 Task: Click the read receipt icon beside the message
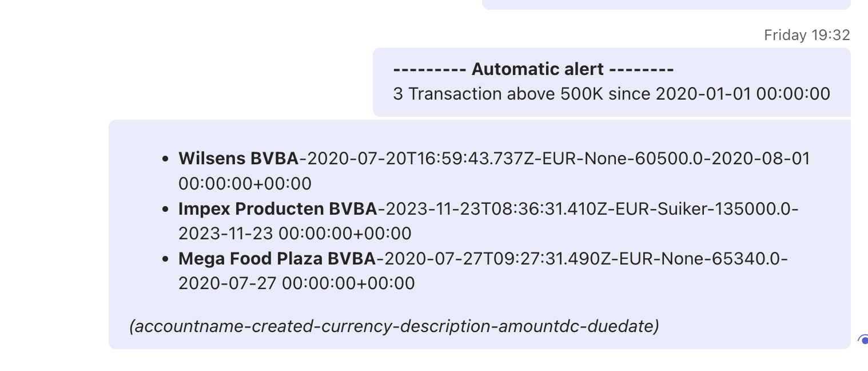(863, 340)
